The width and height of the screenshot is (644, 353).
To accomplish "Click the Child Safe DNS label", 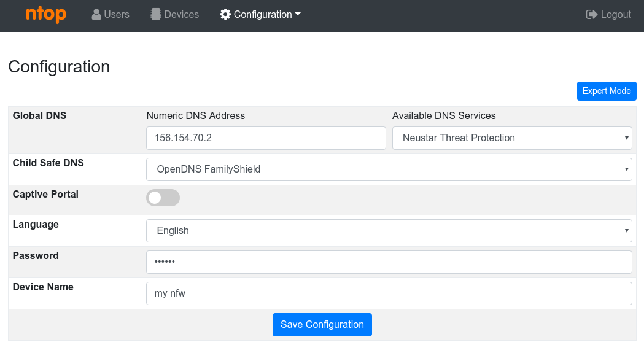I will click(48, 163).
